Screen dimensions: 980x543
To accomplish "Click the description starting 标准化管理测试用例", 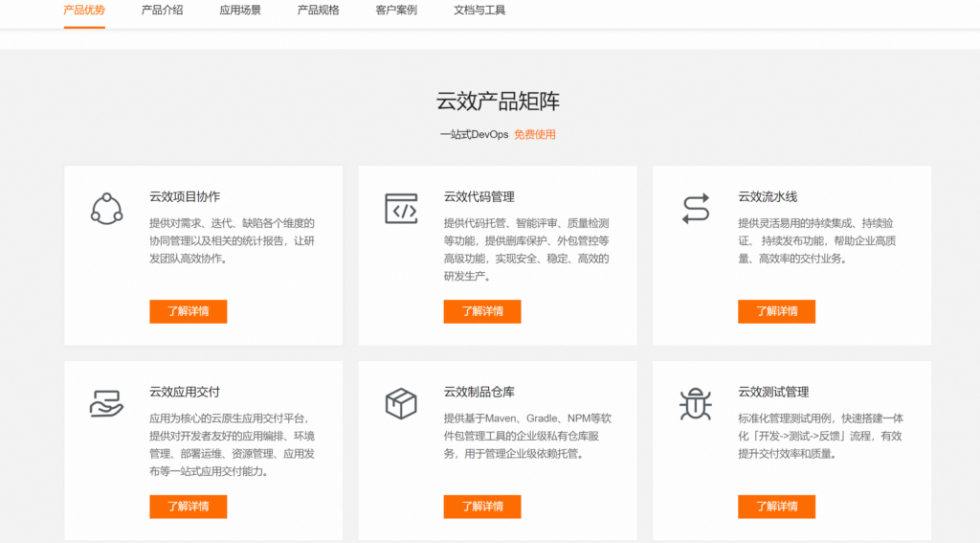I will (x=820, y=436).
